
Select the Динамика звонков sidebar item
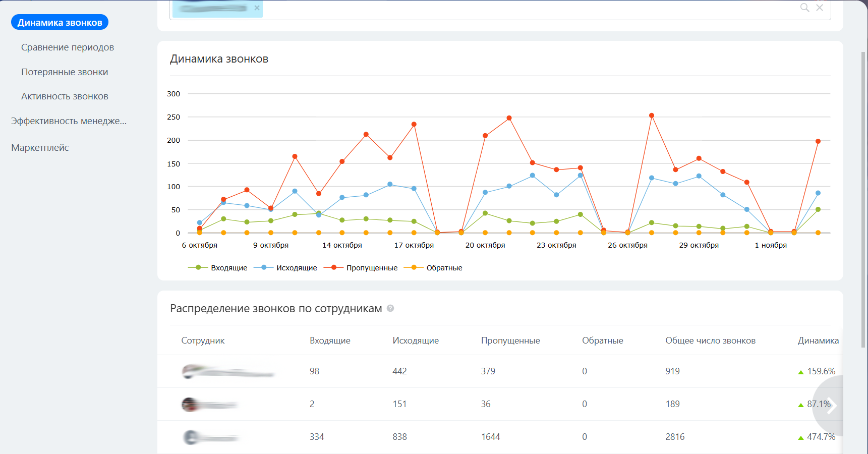[x=60, y=23]
